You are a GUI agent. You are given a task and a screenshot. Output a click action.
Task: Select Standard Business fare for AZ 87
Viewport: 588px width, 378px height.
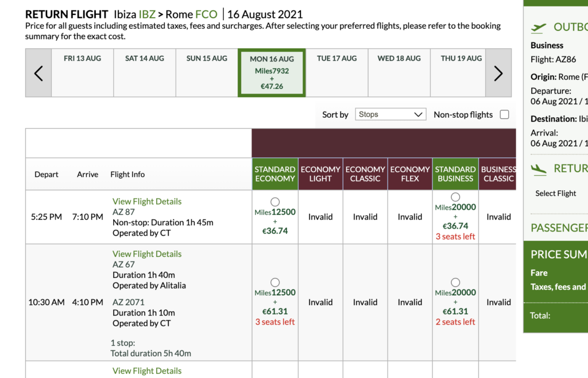click(x=455, y=197)
